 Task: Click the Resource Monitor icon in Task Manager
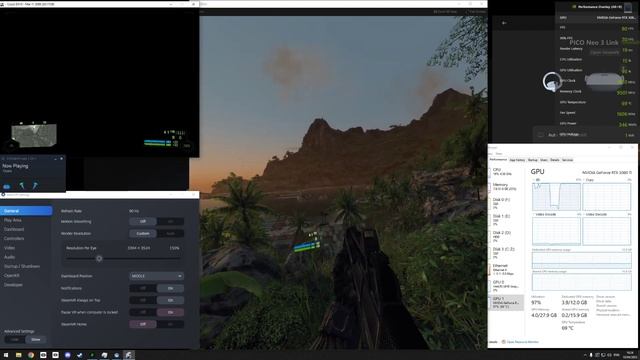click(x=503, y=342)
